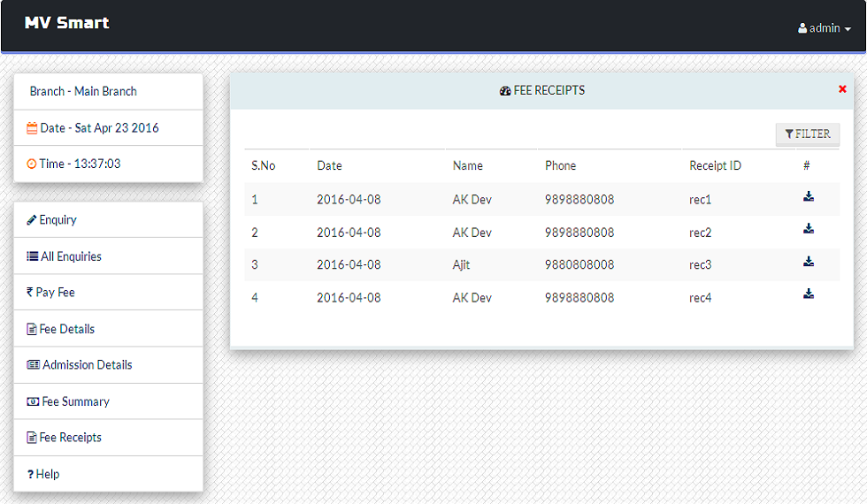Click the dashboard icon in Fee Receipts header
The height and width of the screenshot is (504, 867).
point(505,91)
